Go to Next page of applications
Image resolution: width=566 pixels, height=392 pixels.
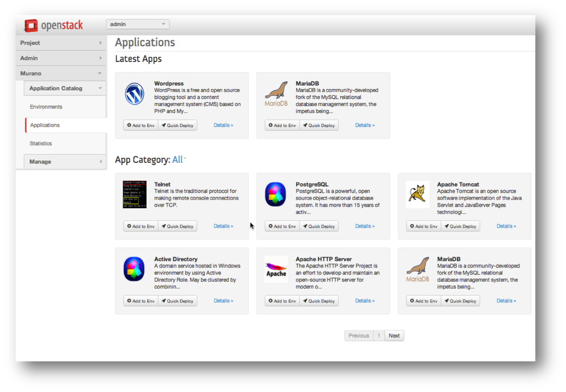[x=394, y=336]
